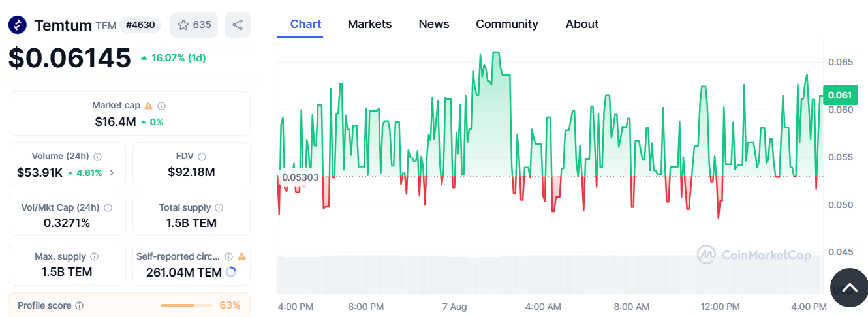The image size is (868, 317).
Task: Open the Max. supply info icon
Action: click(x=95, y=257)
